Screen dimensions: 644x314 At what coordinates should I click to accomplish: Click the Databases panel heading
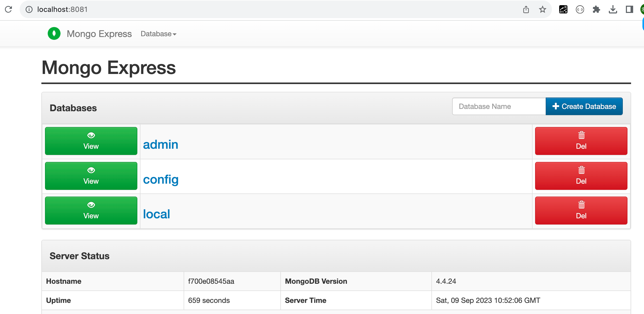pos(73,108)
